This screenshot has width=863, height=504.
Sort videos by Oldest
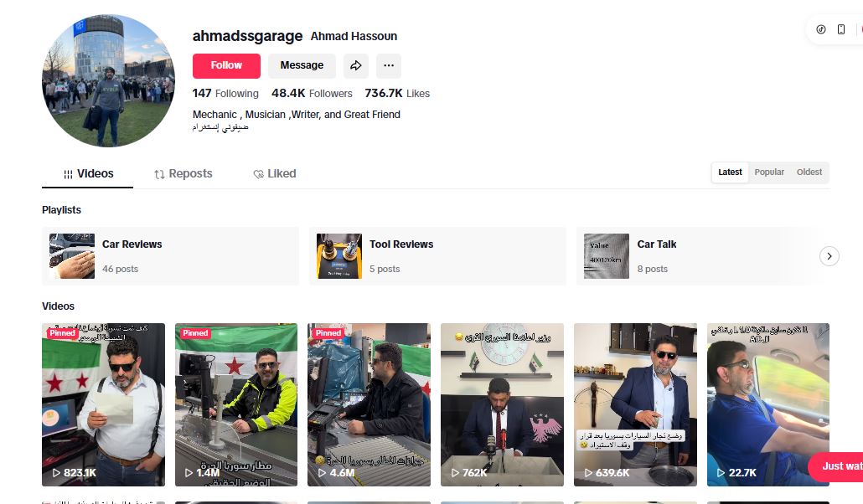[x=809, y=172]
